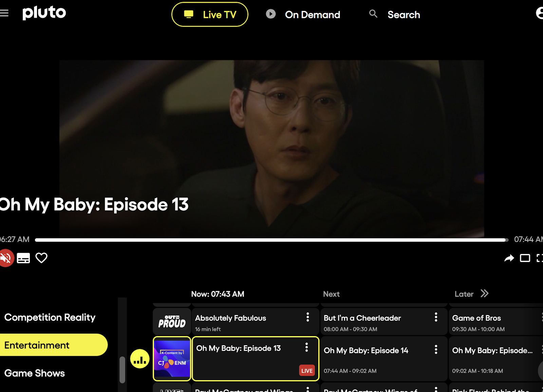543x392 pixels.
Task: Click the CJ ENM channel thumbnail
Action: point(172,359)
